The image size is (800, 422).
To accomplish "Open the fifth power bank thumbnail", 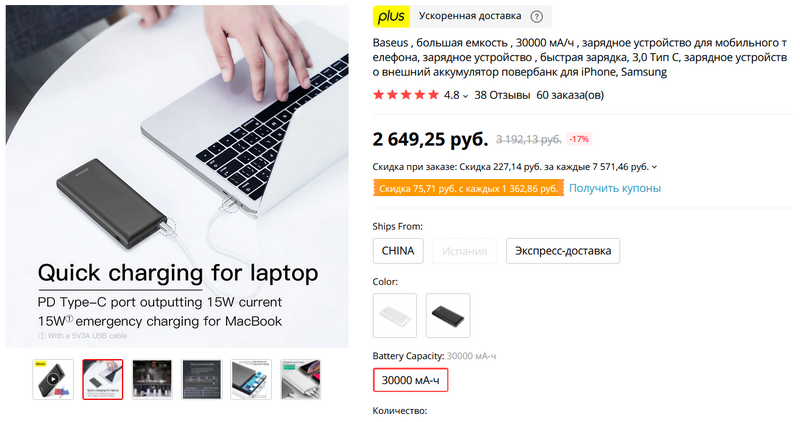I will 251,379.
